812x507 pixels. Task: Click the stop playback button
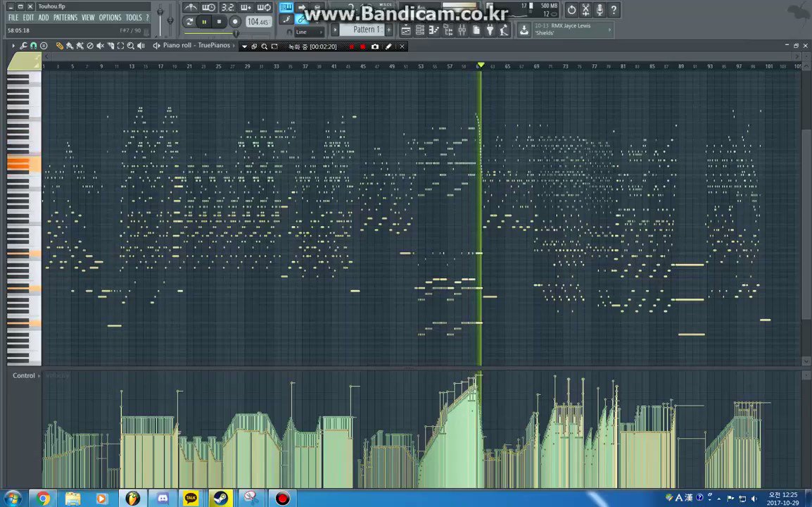[219, 22]
